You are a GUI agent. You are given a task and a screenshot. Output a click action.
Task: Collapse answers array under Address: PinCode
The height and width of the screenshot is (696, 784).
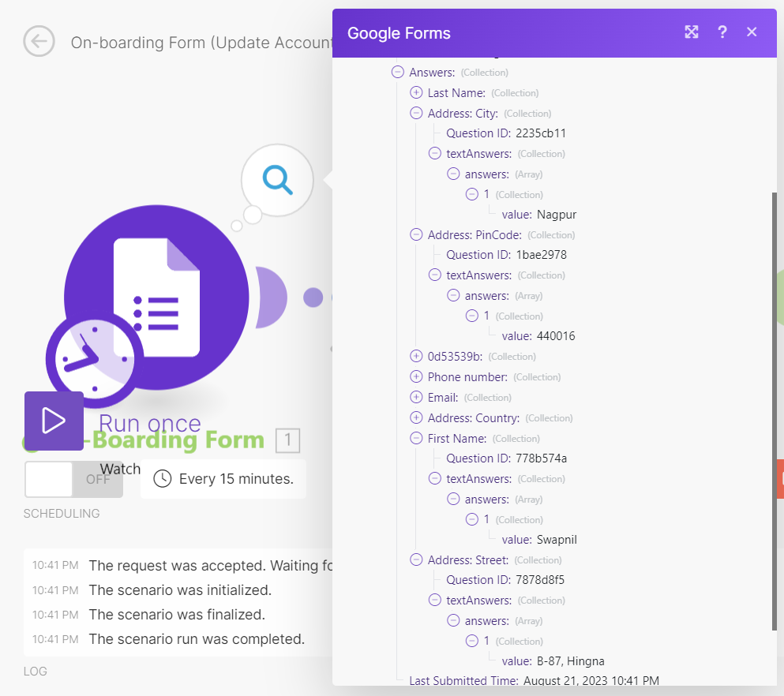(x=453, y=295)
